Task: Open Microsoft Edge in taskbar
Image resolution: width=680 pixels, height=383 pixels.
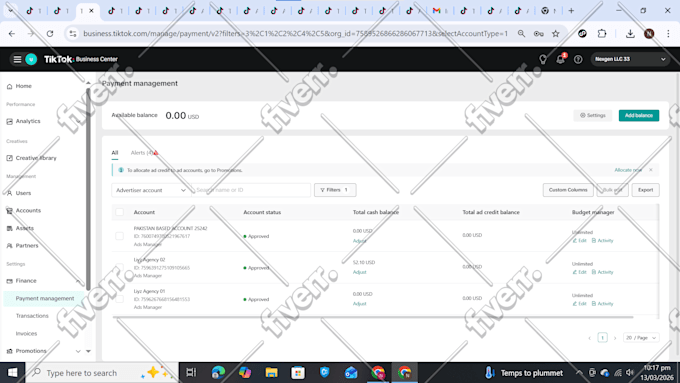Action: point(218,373)
